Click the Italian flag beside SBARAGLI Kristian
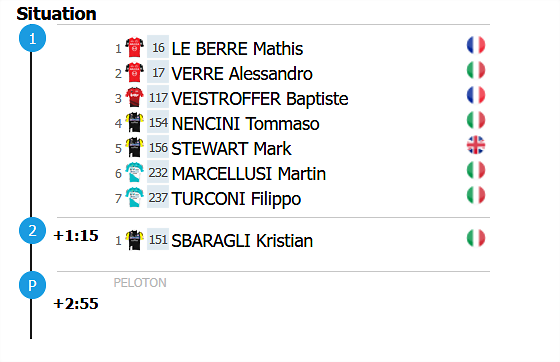Screen dimensions: 560x362 coord(476,238)
